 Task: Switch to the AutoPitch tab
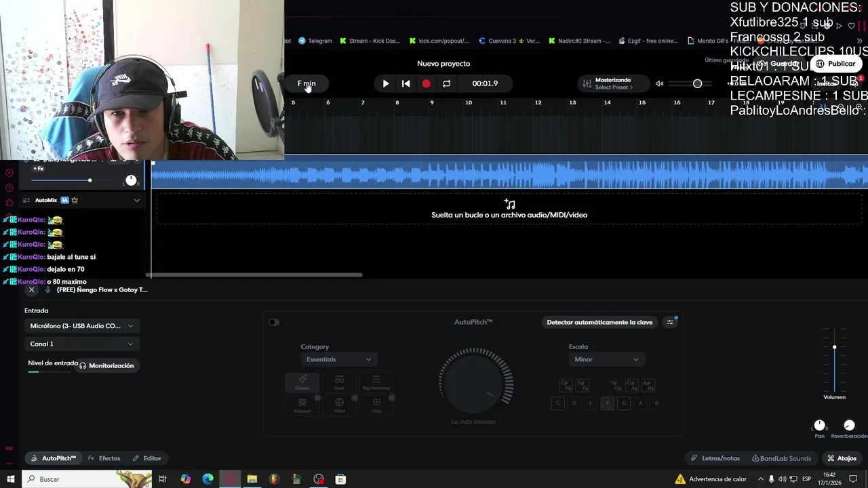pyautogui.click(x=54, y=458)
